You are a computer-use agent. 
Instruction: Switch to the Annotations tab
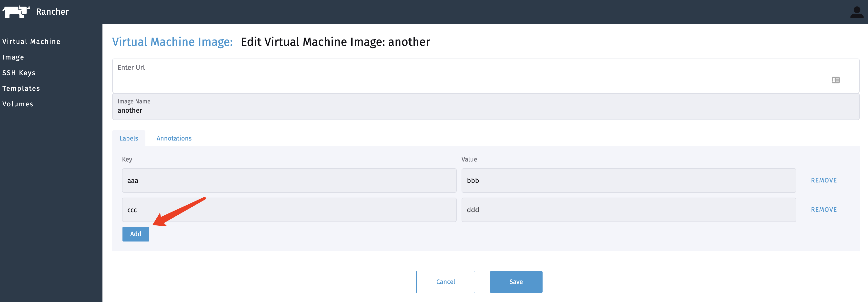coord(174,138)
